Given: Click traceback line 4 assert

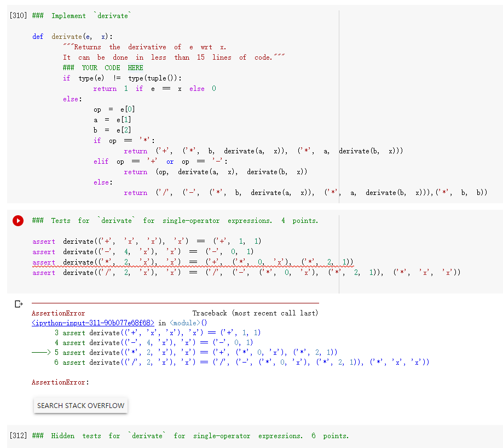Looking at the screenshot, I should point(154,343).
